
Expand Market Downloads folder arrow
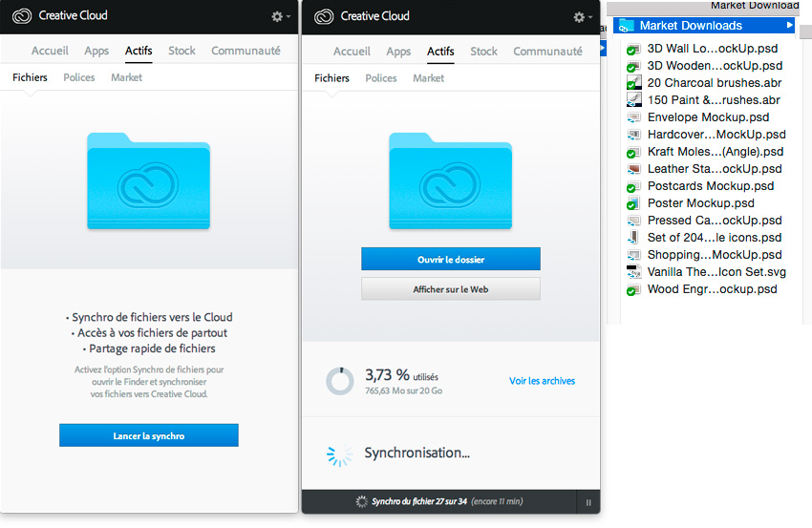click(790, 25)
